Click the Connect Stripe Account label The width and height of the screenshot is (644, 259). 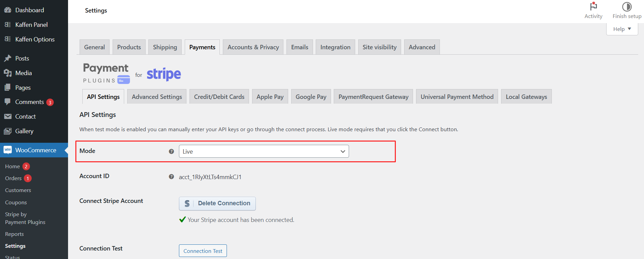(111, 201)
